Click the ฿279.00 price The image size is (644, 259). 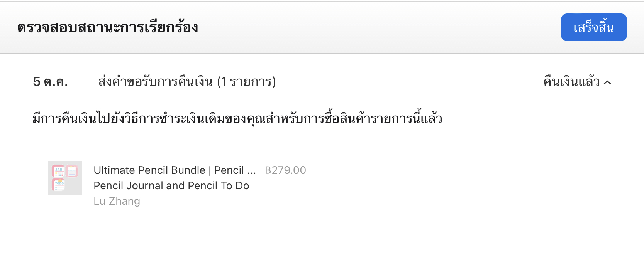coord(285,170)
